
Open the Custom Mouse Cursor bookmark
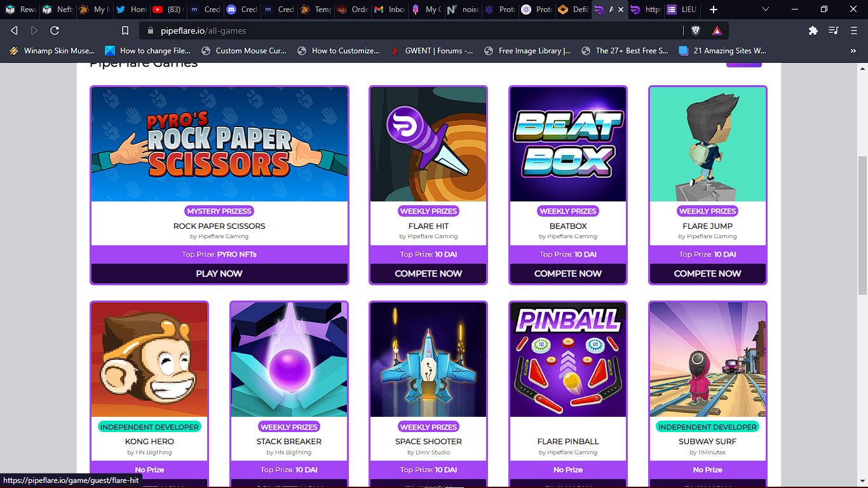point(244,51)
